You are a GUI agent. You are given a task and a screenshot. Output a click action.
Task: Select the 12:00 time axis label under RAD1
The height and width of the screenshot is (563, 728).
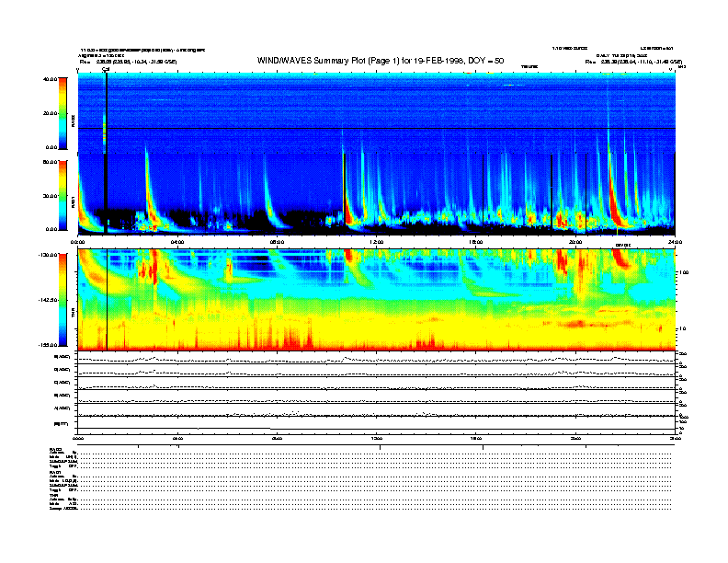376,243
